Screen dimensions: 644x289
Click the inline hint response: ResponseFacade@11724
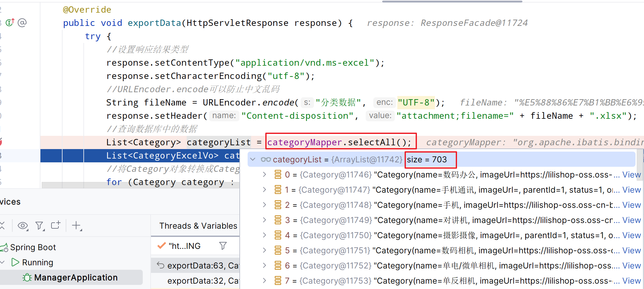(447, 23)
